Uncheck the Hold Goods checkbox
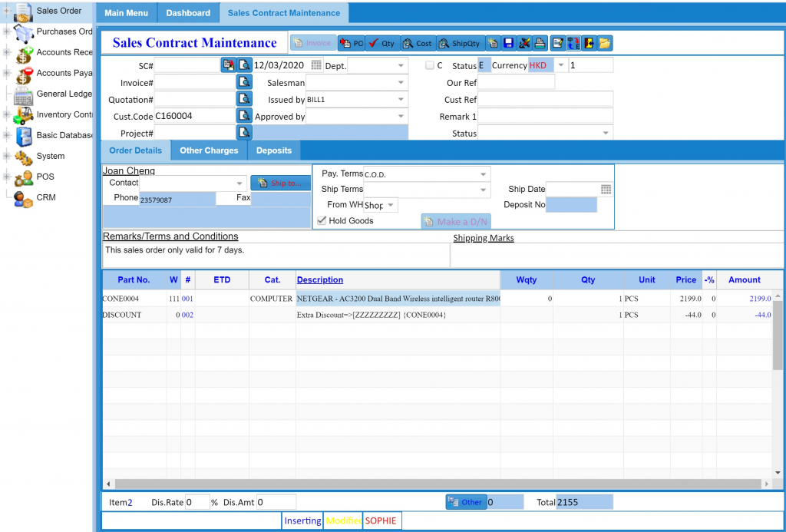 point(322,221)
